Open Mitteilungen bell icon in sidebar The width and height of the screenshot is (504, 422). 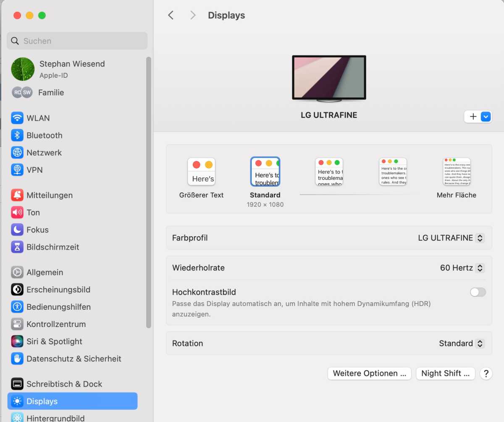[17, 195]
